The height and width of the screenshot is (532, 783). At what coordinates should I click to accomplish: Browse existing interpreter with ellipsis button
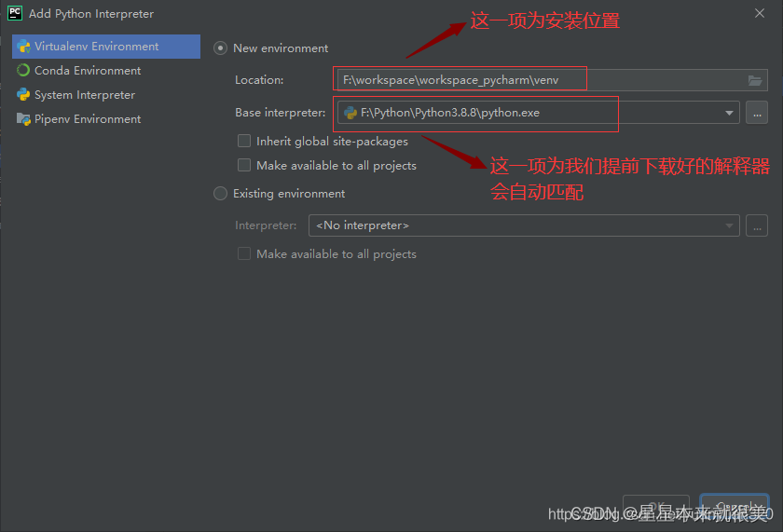pyautogui.click(x=757, y=225)
